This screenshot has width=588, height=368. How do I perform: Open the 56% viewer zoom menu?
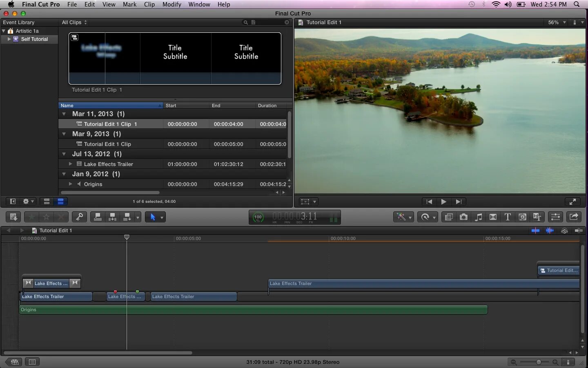(x=557, y=22)
